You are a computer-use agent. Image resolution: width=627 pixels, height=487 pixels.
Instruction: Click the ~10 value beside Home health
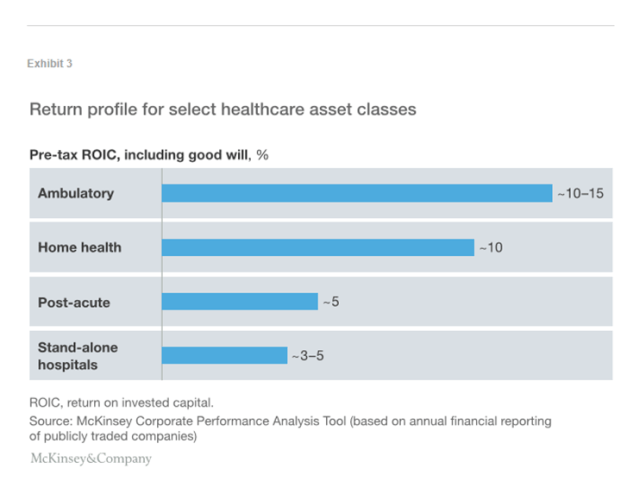(x=490, y=247)
